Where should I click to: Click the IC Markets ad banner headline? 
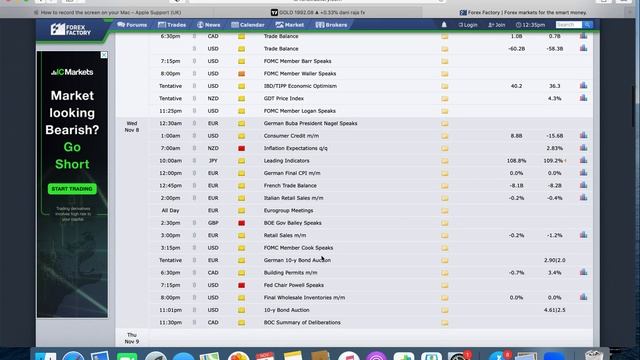coord(72,130)
